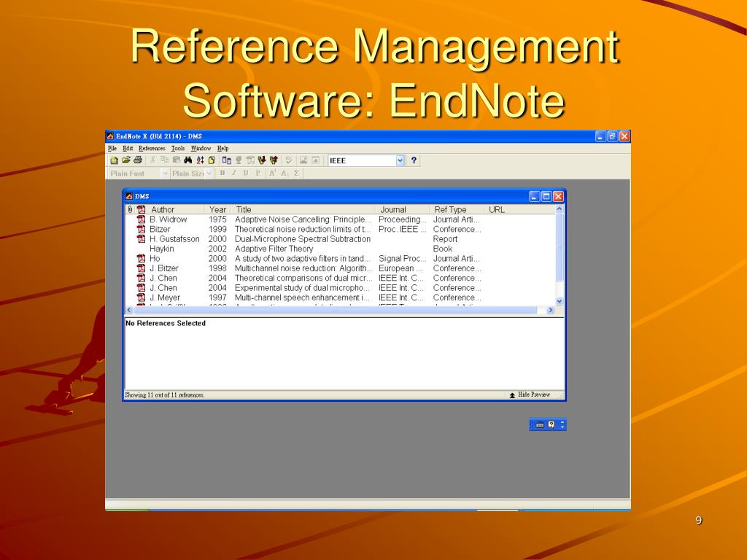
Task: Click the paste clipboard icon
Action: click(x=177, y=160)
